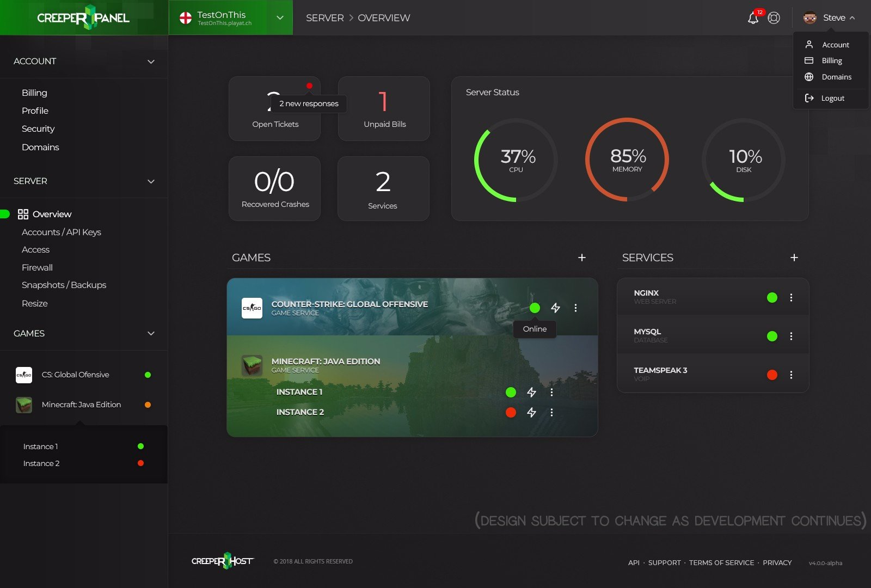This screenshot has height=588, width=871.
Task: Toggle the red status indicator on TeamSpeak 3
Action: [x=772, y=375]
